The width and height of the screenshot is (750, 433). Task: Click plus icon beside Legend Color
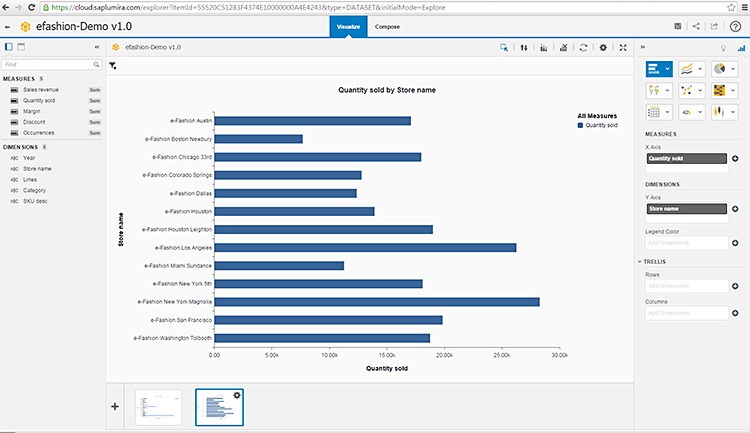pyautogui.click(x=735, y=242)
